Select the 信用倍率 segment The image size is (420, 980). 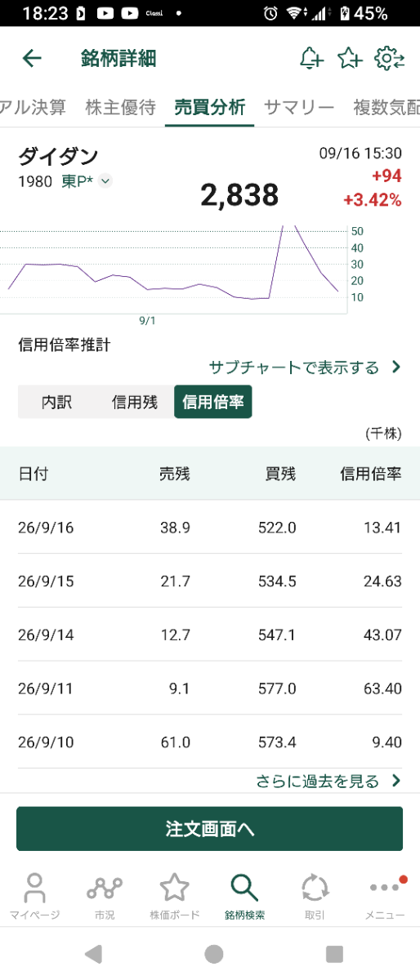[x=213, y=403]
